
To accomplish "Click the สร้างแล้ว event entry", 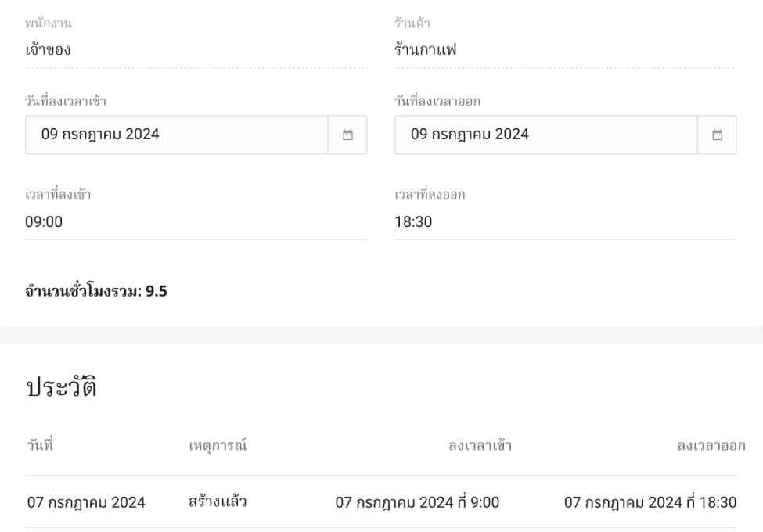I will [218, 501].
